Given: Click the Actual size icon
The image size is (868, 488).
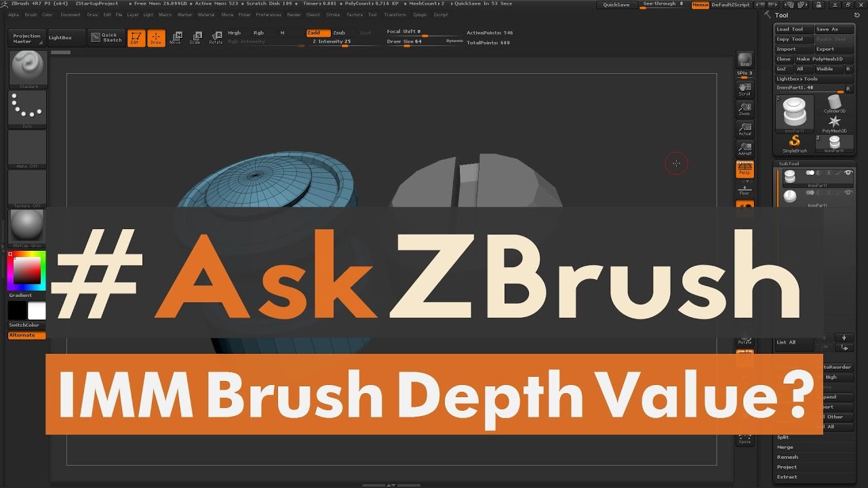Looking at the screenshot, I should coord(745,129).
